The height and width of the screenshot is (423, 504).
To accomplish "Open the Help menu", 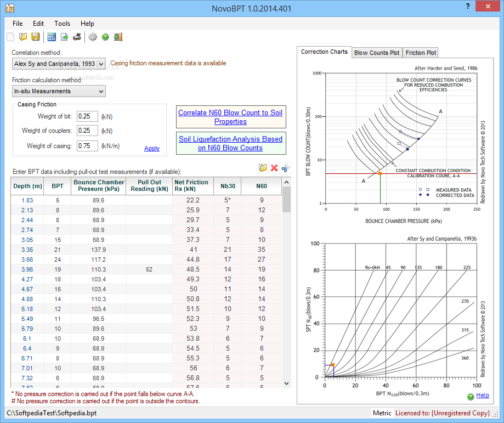I will (87, 24).
